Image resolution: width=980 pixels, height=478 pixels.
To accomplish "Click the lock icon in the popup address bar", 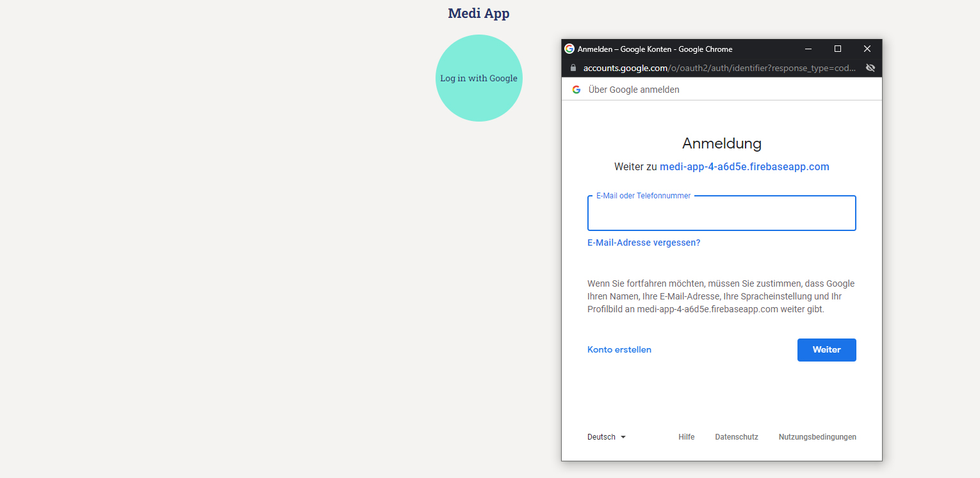I will pyautogui.click(x=573, y=68).
